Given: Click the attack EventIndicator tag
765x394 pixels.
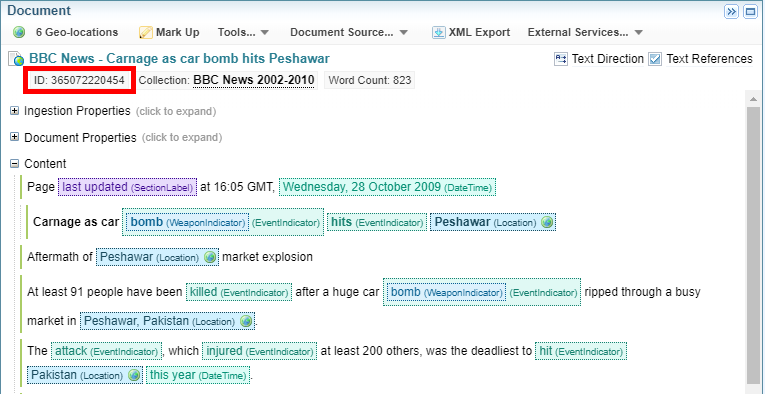Looking at the screenshot, I should pos(106,351).
